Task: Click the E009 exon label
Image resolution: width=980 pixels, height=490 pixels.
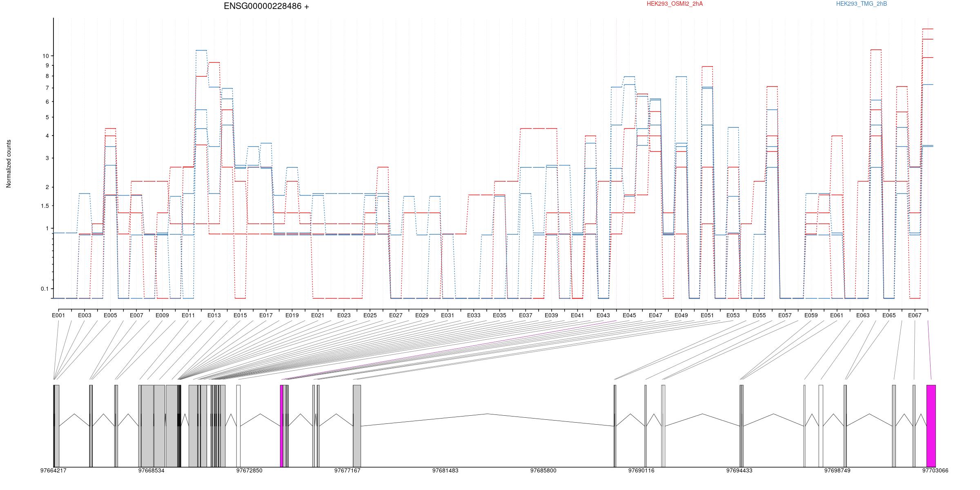Action: [162, 316]
